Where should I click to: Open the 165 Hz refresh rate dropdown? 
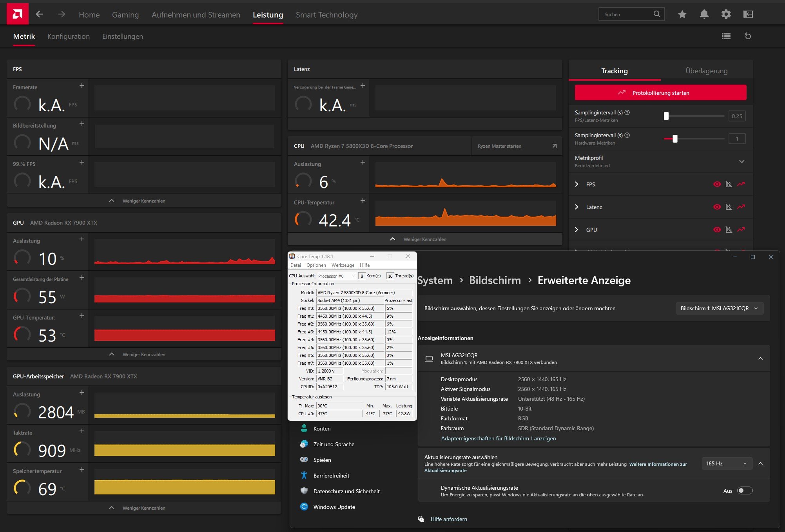(x=726, y=463)
